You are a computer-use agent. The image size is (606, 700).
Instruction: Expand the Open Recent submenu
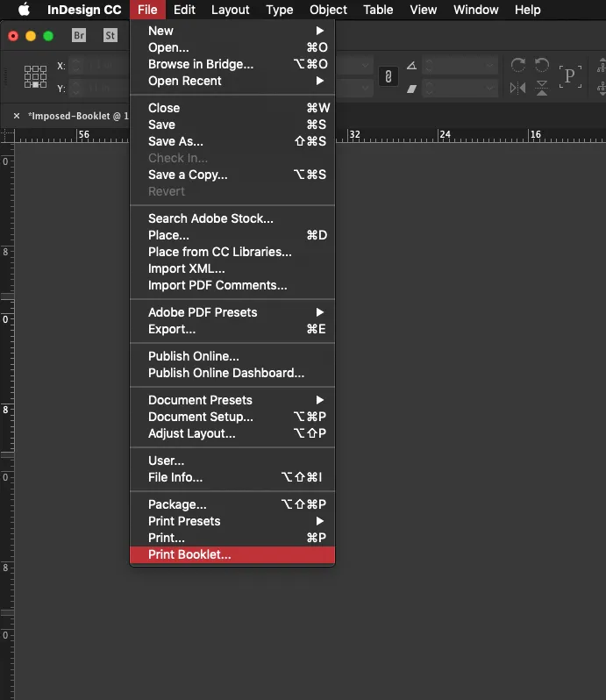pyautogui.click(x=232, y=81)
